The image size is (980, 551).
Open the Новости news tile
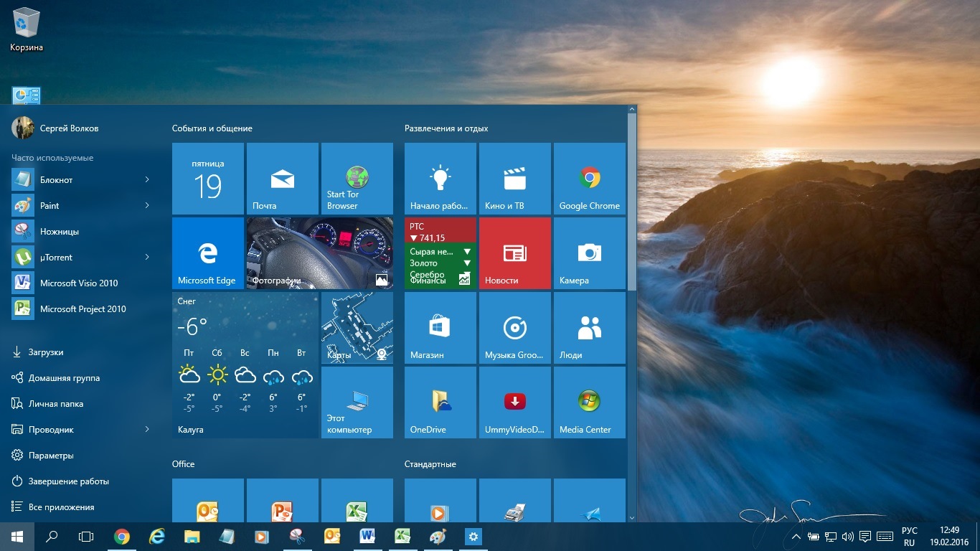click(515, 253)
